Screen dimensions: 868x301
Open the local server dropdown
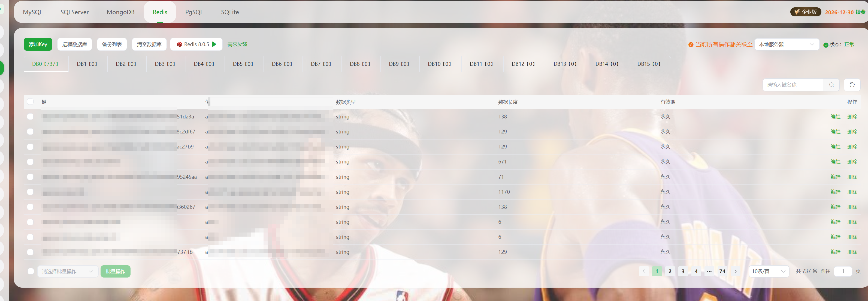[x=786, y=44]
